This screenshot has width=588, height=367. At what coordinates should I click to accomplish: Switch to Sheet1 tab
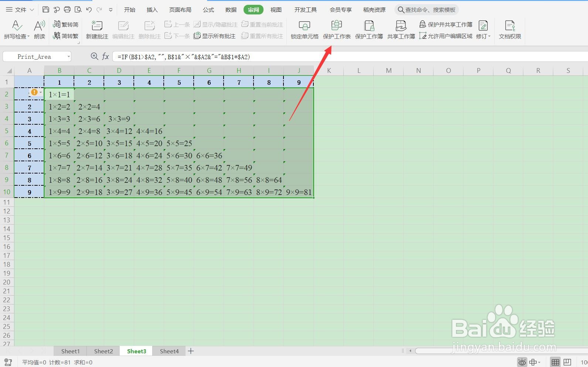[70, 351]
